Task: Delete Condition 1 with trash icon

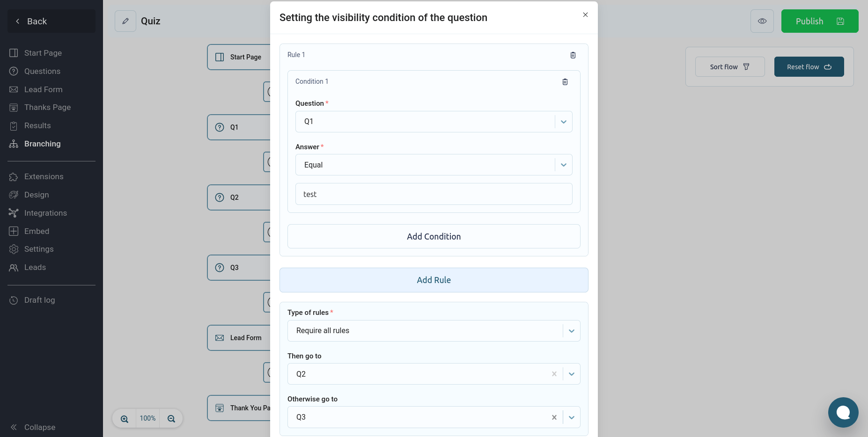Action: (x=565, y=82)
